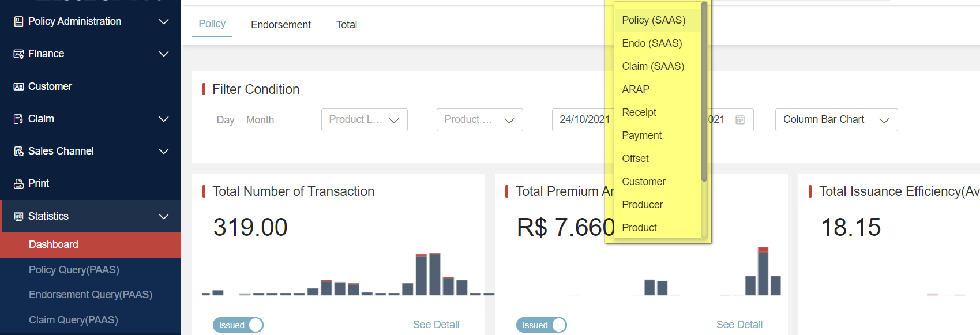Click the Claim sidebar icon

click(x=18, y=119)
